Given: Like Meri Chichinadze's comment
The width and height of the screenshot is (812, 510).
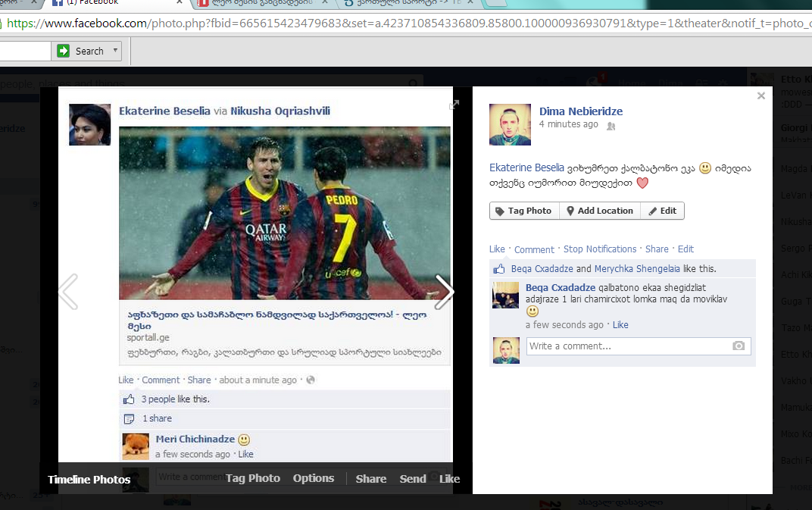Looking at the screenshot, I should [x=246, y=454].
